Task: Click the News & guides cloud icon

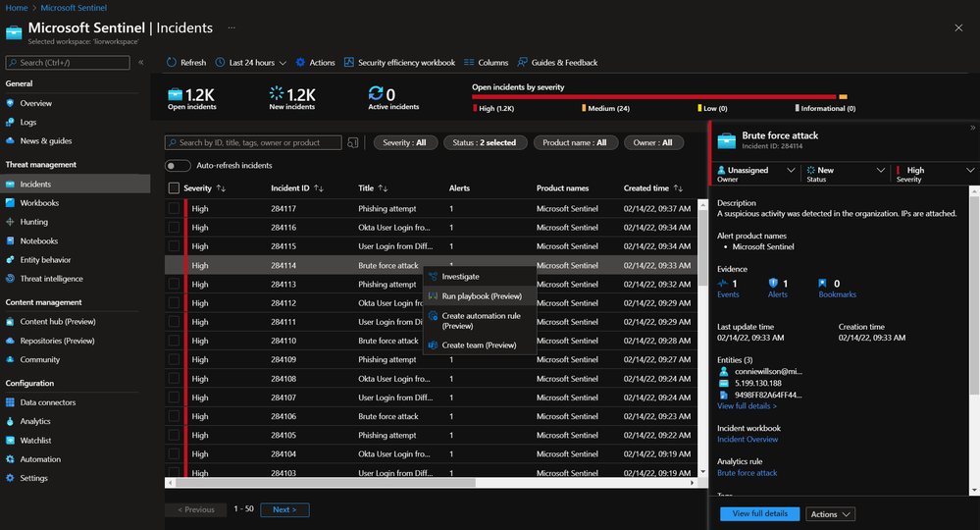Action: click(10, 140)
